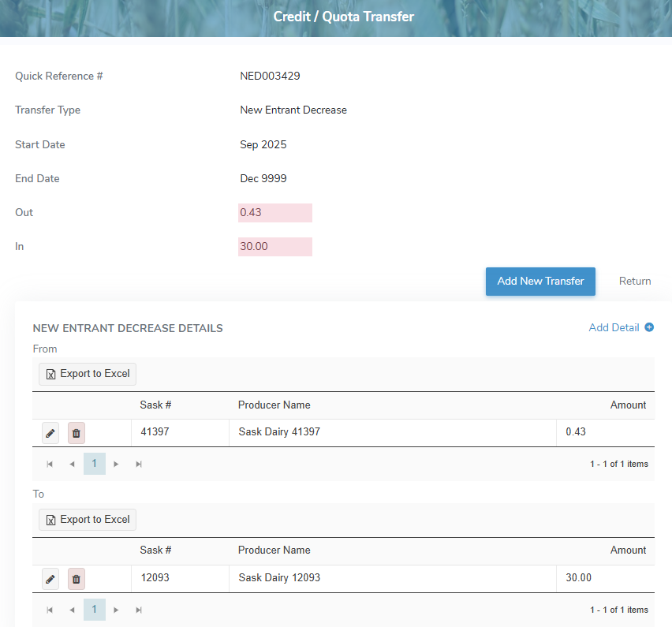This screenshot has width=672, height=627.
Task: Edit the Sask Dairy 12093 row
Action: pyautogui.click(x=50, y=579)
